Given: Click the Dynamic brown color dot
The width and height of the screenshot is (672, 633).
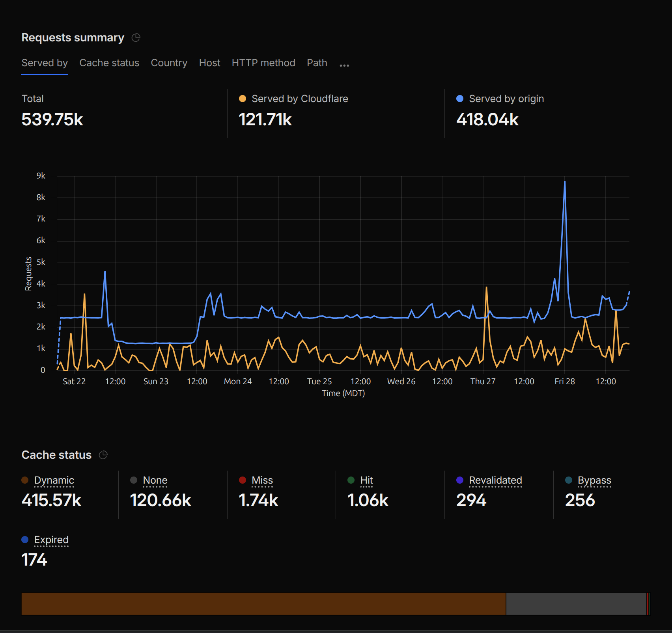Looking at the screenshot, I should (25, 480).
